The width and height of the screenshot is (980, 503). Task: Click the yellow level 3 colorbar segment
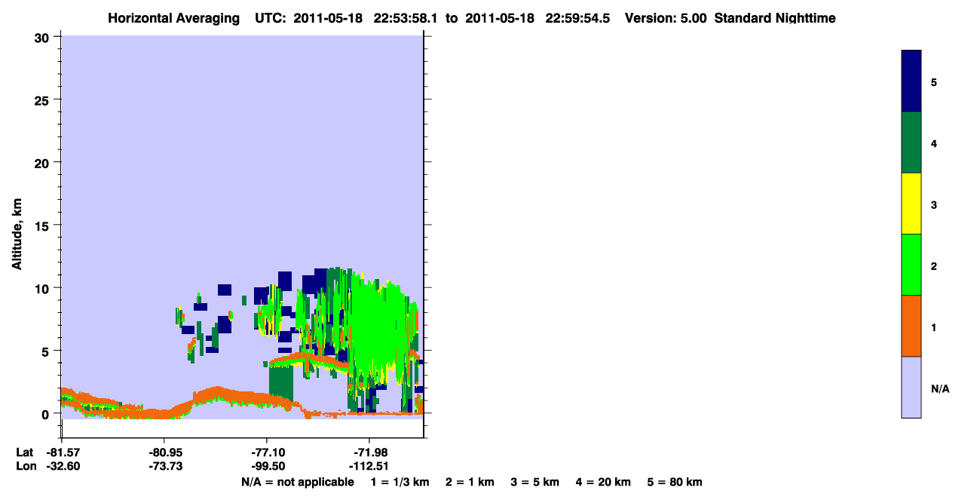pos(911,204)
